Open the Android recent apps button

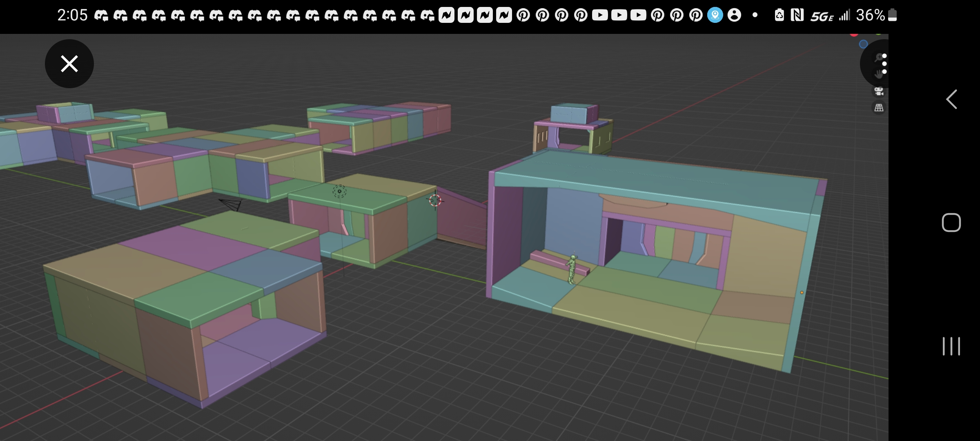click(x=951, y=346)
